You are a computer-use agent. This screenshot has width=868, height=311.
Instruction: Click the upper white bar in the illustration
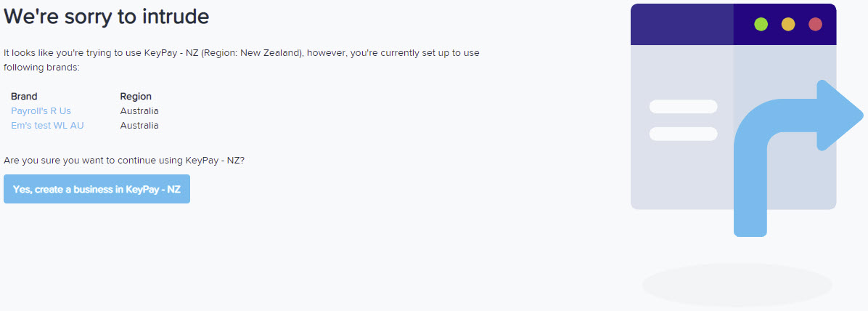pyautogui.click(x=683, y=106)
